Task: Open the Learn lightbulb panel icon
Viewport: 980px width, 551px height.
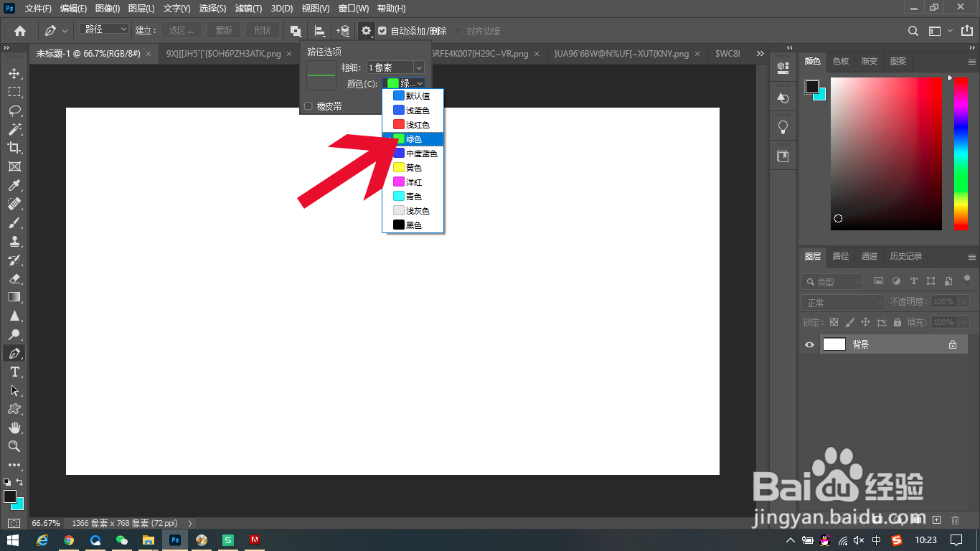Action: click(x=783, y=127)
